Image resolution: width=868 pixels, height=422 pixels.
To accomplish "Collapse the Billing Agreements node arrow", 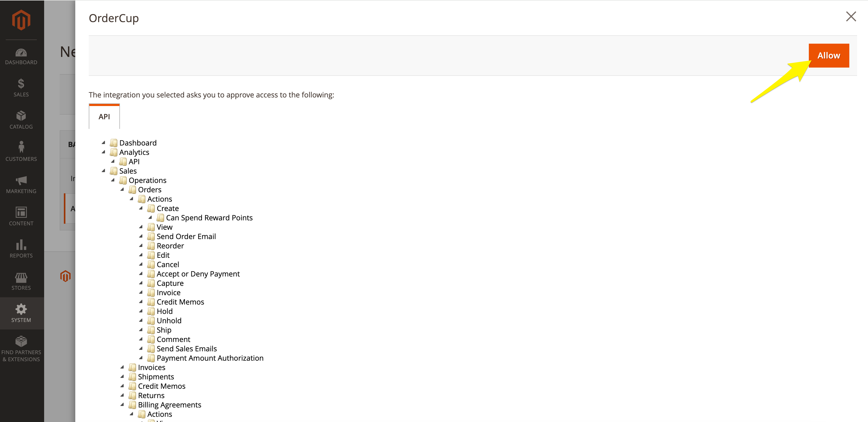I will click(x=122, y=404).
